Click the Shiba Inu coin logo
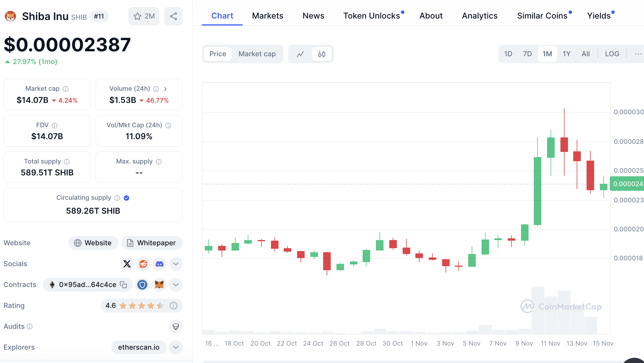The width and height of the screenshot is (644, 363). [10, 16]
